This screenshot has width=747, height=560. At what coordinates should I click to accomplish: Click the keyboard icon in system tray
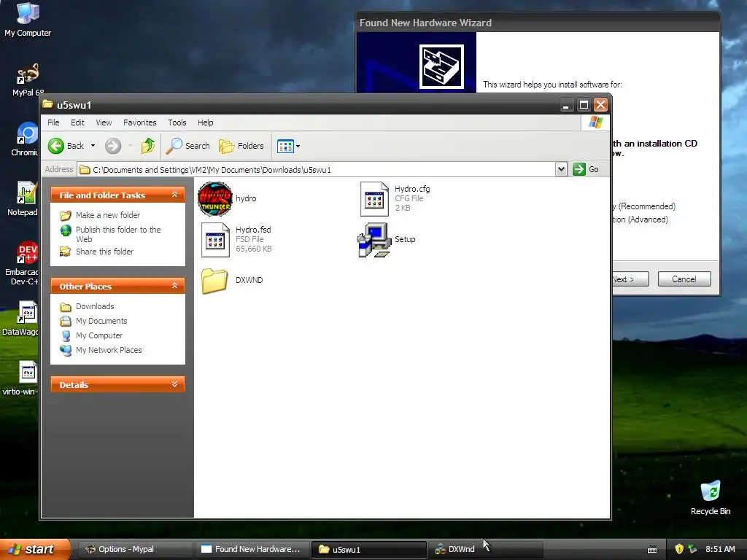tap(652, 550)
